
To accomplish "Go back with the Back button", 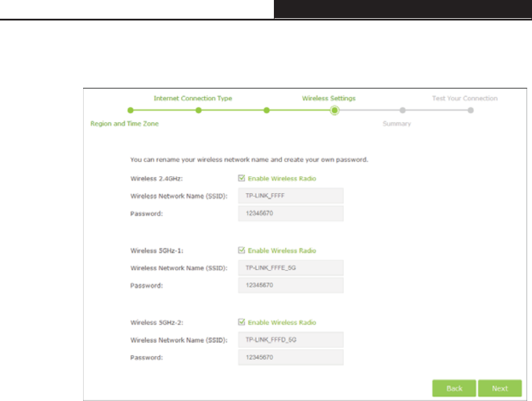I will coord(454,388).
